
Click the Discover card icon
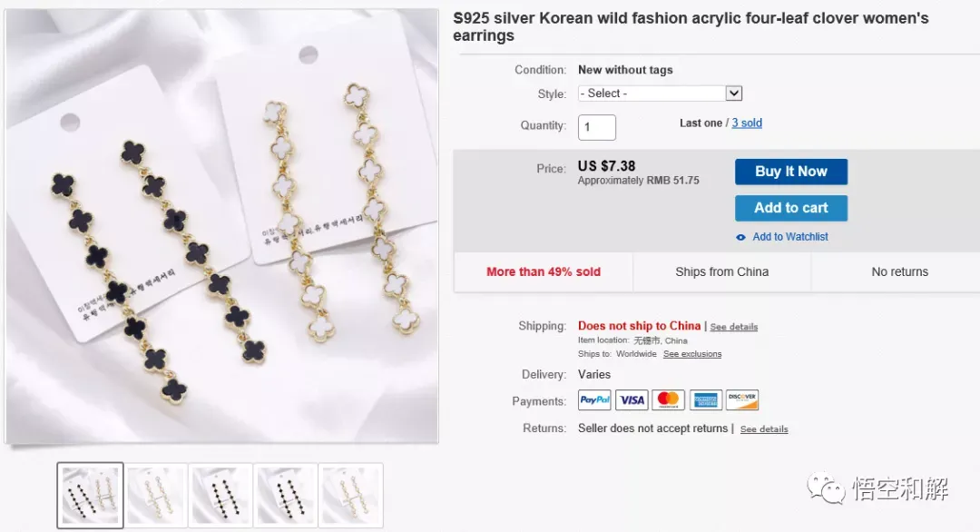pos(742,400)
